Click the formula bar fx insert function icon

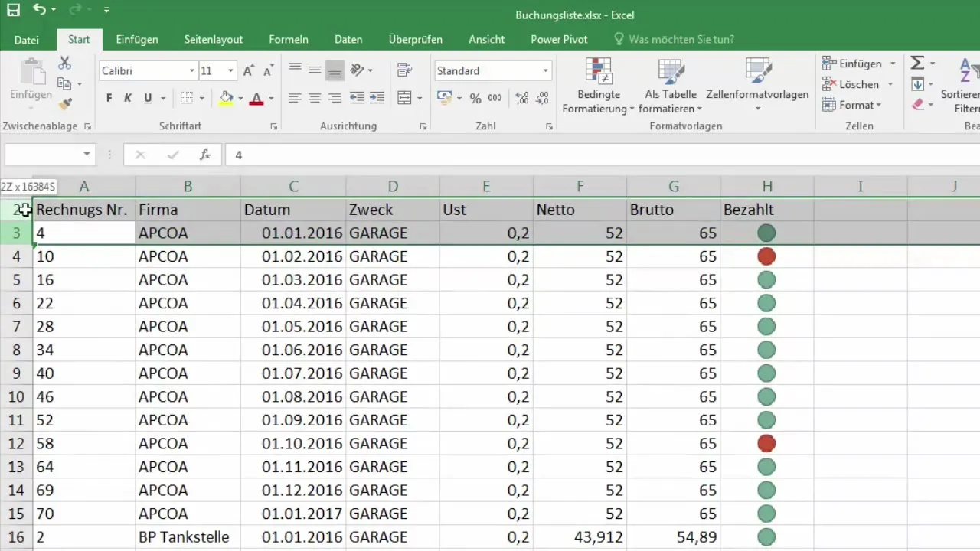click(x=205, y=155)
